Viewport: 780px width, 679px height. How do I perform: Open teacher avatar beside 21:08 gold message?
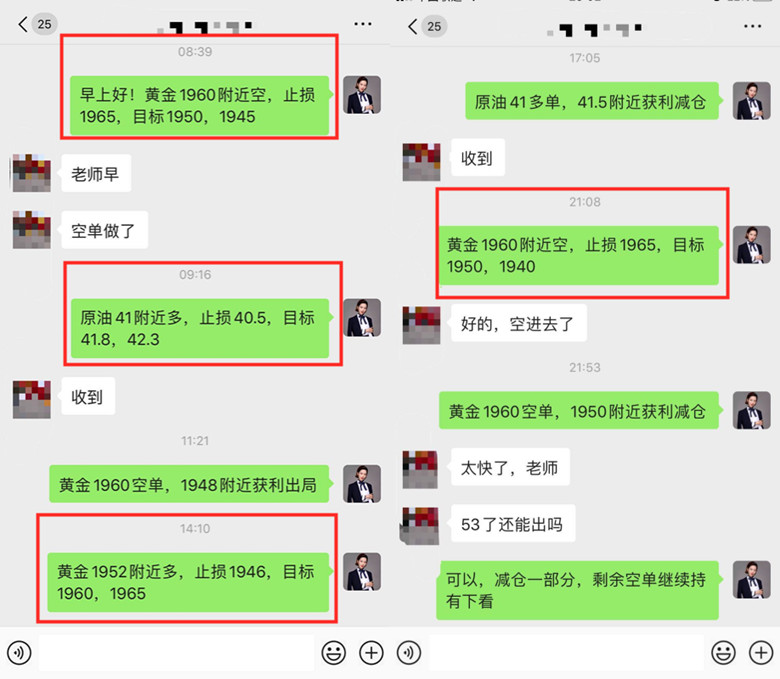coord(752,245)
